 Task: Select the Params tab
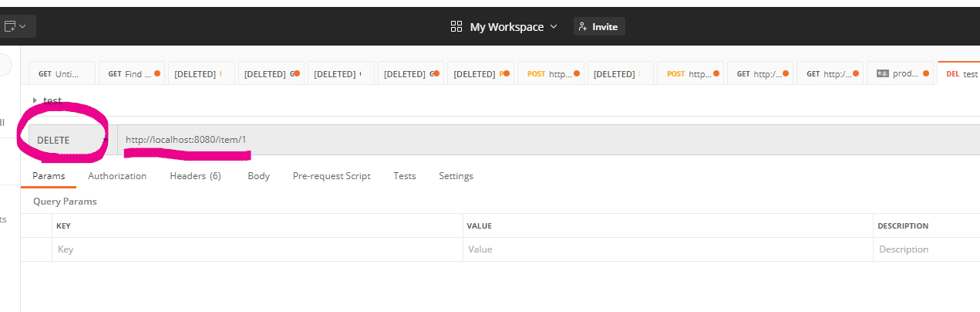pyautogui.click(x=48, y=176)
